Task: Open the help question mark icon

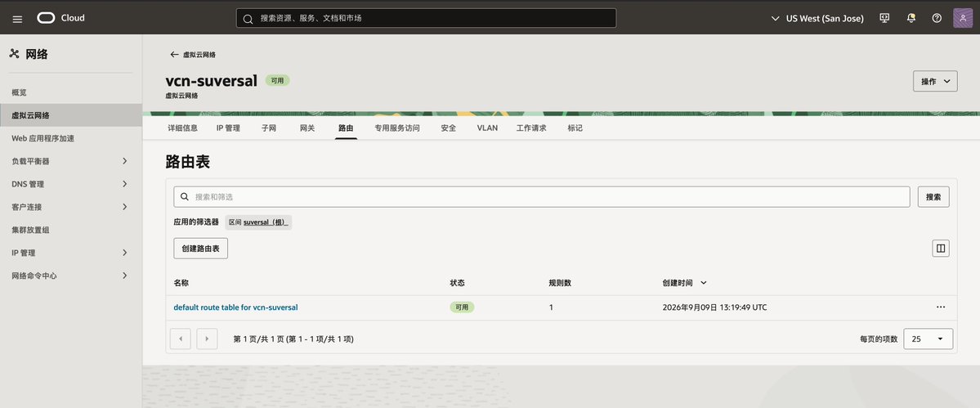Action: point(936,18)
